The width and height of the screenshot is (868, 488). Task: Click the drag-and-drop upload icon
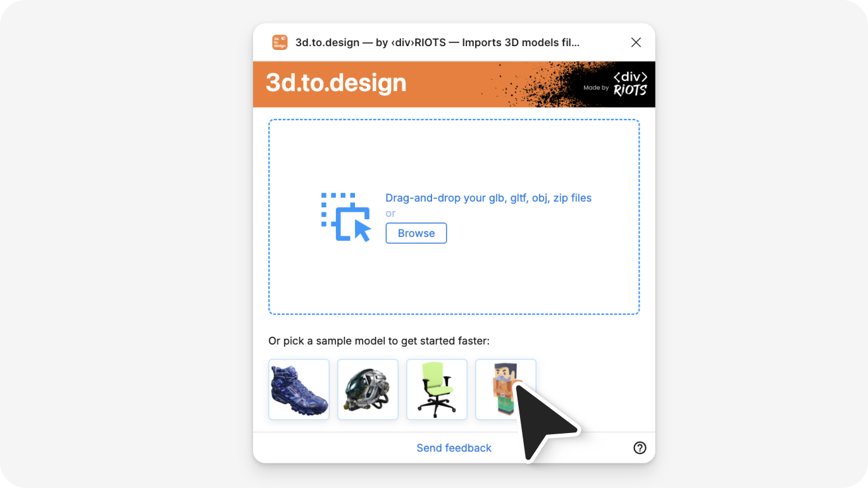[x=345, y=217]
